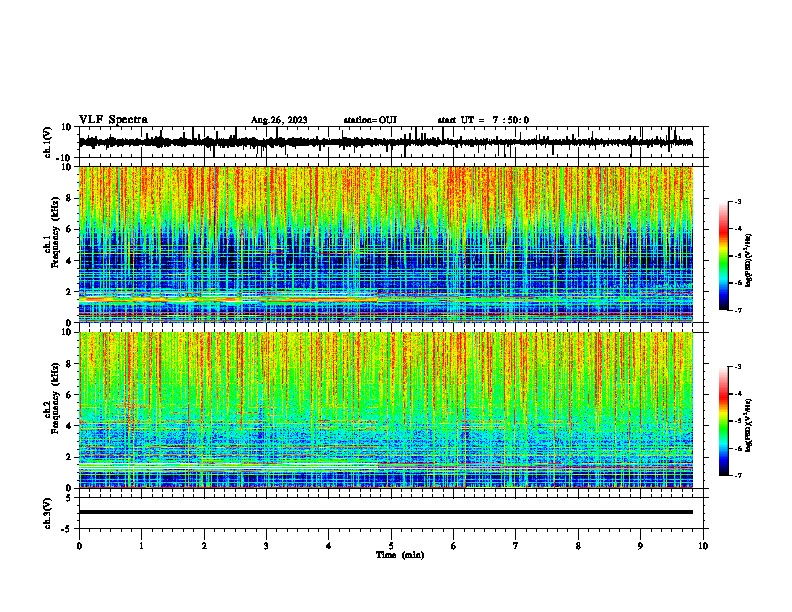Screen dimensions: 792x612
Task: Select the date text "Aug.26, 2023"
Action: pyautogui.click(x=279, y=120)
